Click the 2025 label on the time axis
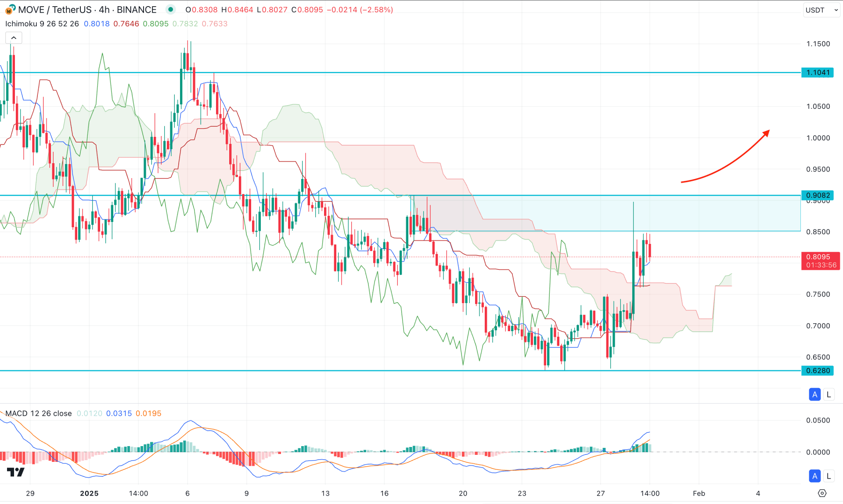 coord(89,493)
